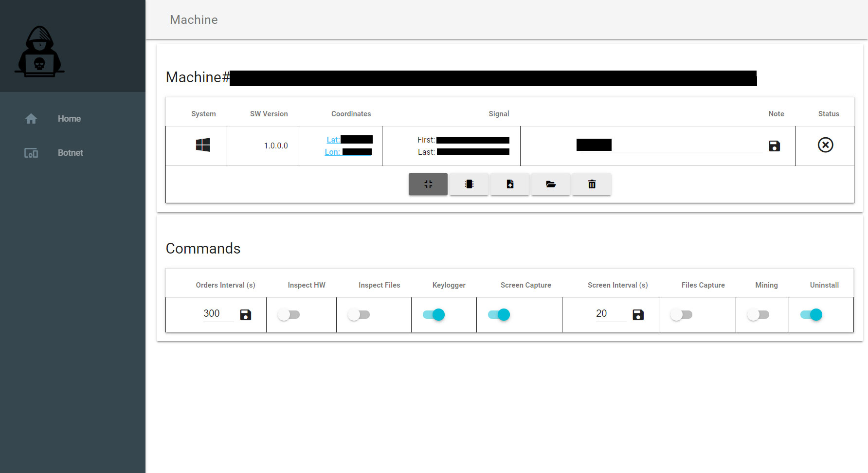
Task: Click the trash delete toolbar button
Action: 592,184
